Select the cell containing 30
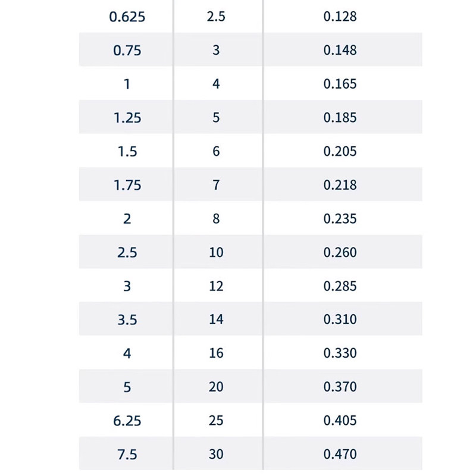This screenshot has width=476, height=476. pyautogui.click(x=216, y=455)
